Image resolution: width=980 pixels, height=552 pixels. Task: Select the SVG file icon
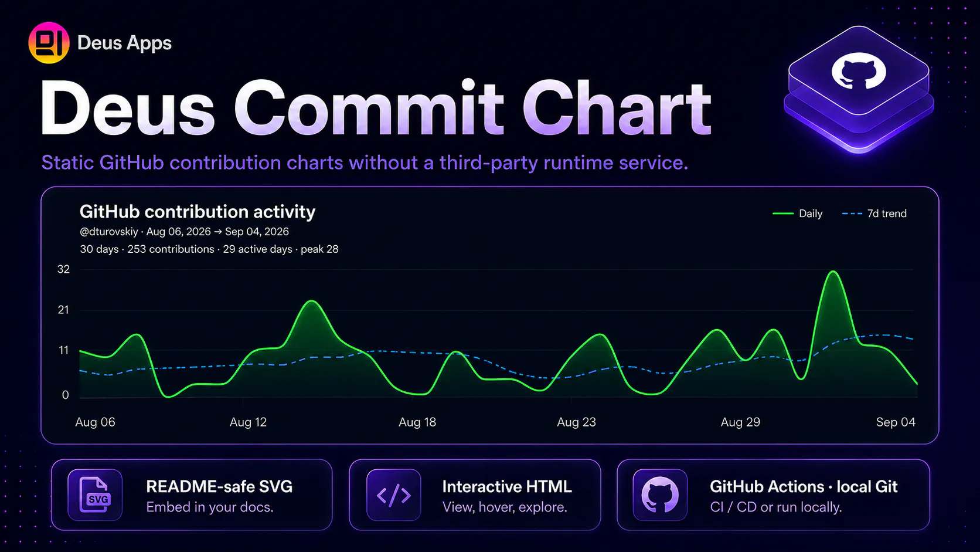(95, 495)
